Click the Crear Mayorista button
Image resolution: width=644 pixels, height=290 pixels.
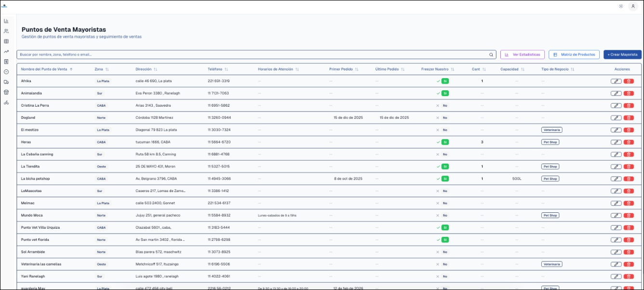622,55
